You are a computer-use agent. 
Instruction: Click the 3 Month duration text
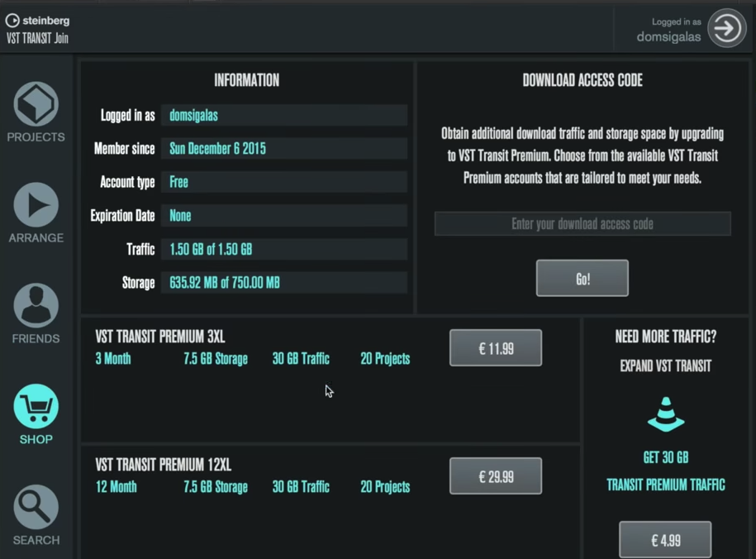(x=113, y=359)
